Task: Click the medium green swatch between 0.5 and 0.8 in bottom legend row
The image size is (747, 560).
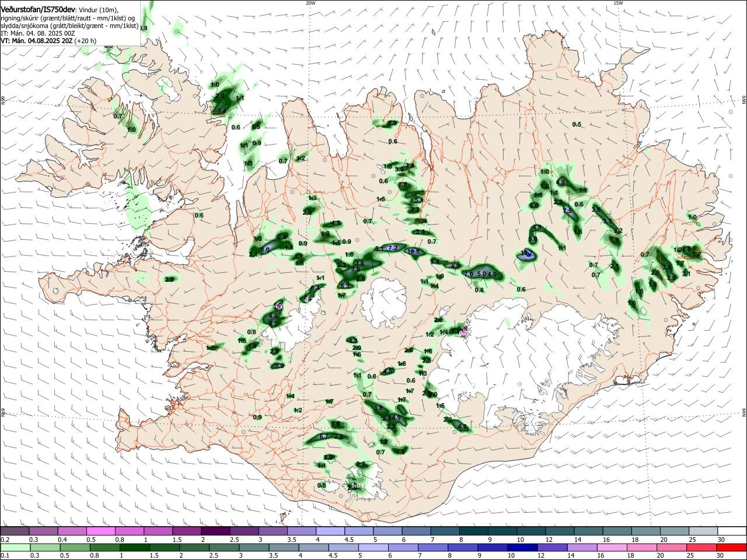Action: click(75, 547)
